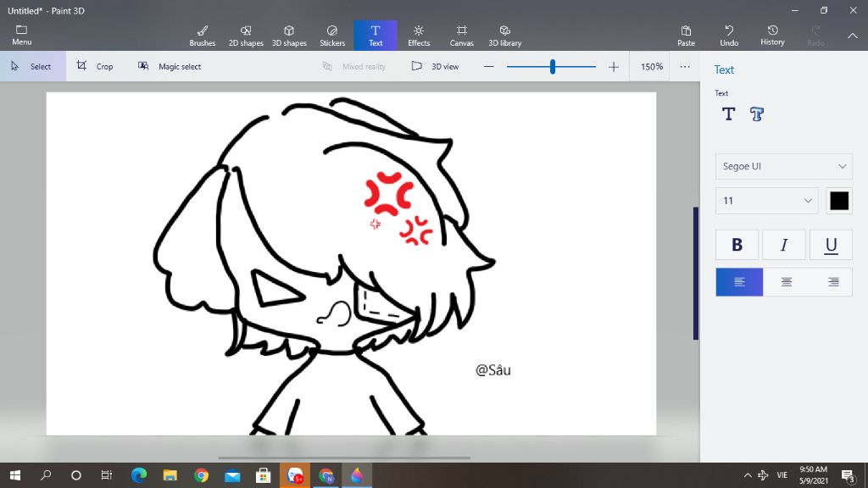Open Task View on the taskbar
Screen dimensions: 868x488
[x=106, y=475]
